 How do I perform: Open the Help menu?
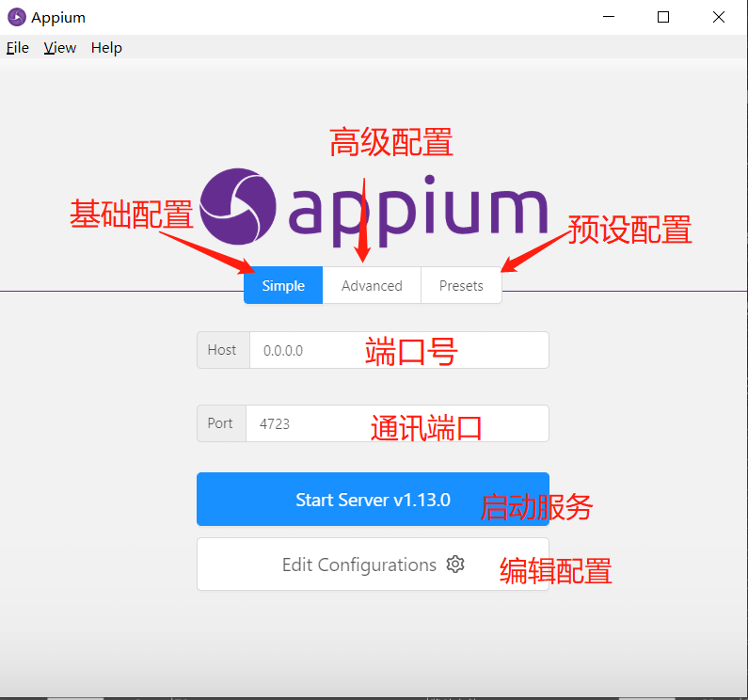point(106,48)
